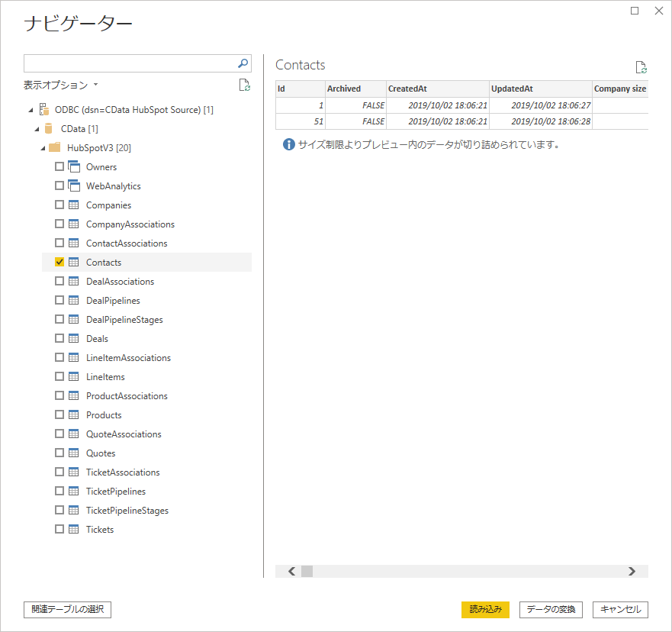Collapse the ODBC data source node

pyautogui.click(x=31, y=110)
